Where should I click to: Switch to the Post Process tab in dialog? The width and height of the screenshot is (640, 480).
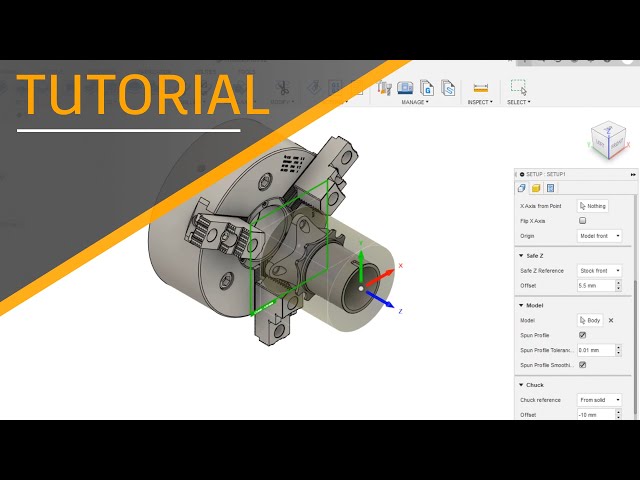pyautogui.click(x=550, y=188)
